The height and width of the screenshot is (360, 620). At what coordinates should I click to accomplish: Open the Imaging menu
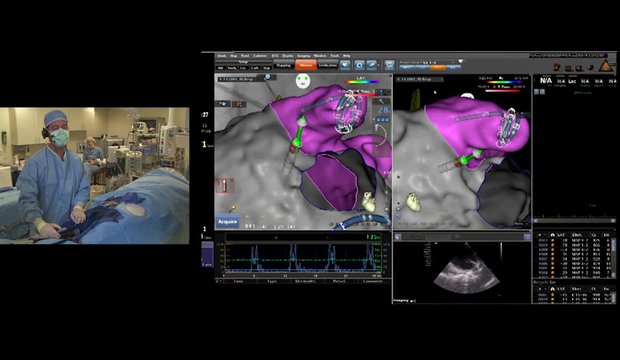tap(304, 56)
